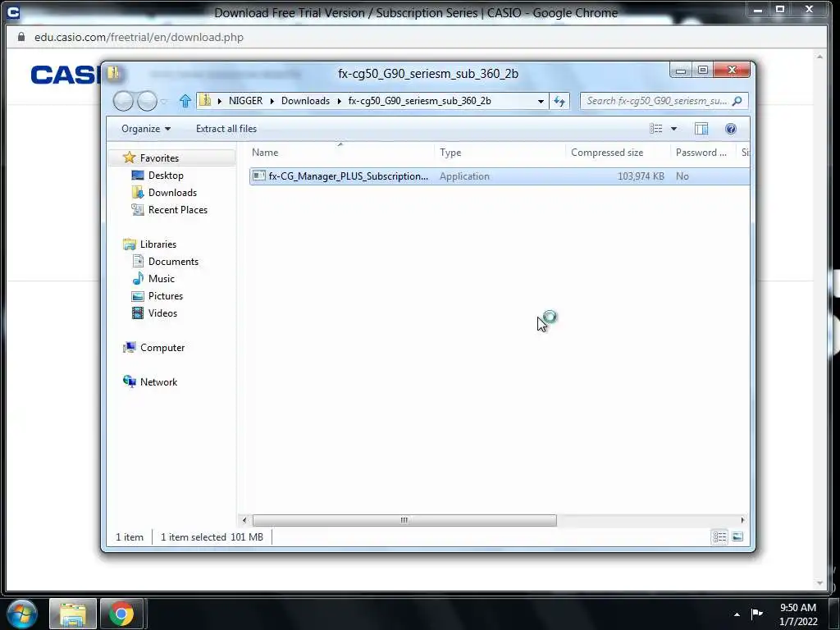Select the fx-CG_Manager_PLUS_Subscription file
This screenshot has width=840, height=630.
(x=500, y=176)
